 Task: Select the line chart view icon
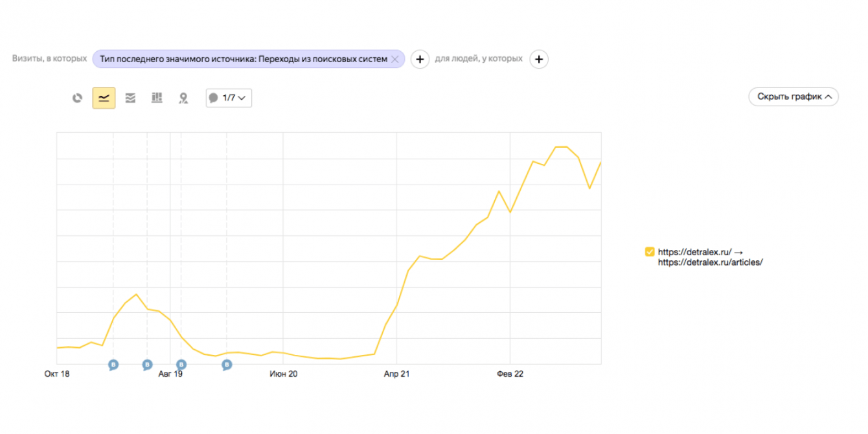104,98
